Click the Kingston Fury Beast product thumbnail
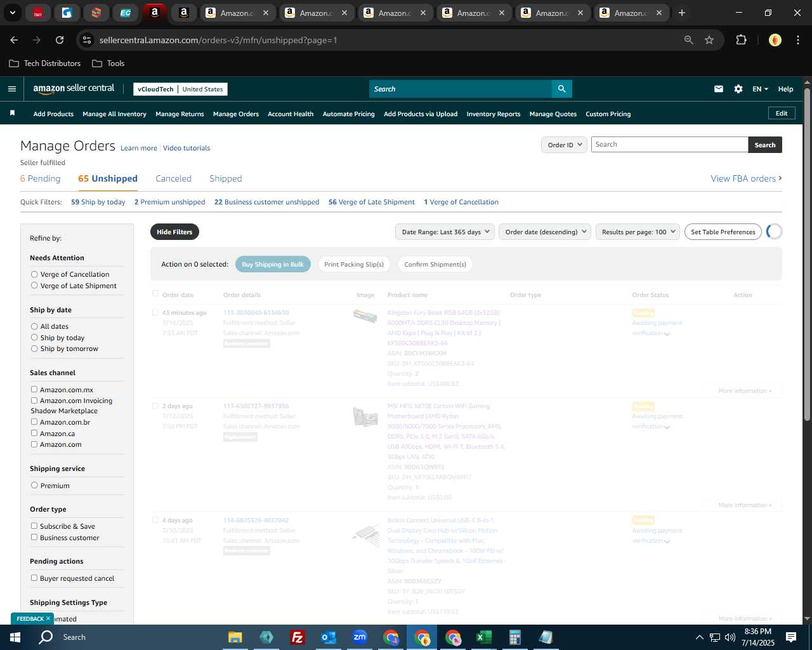This screenshot has width=812, height=650. coord(365,315)
